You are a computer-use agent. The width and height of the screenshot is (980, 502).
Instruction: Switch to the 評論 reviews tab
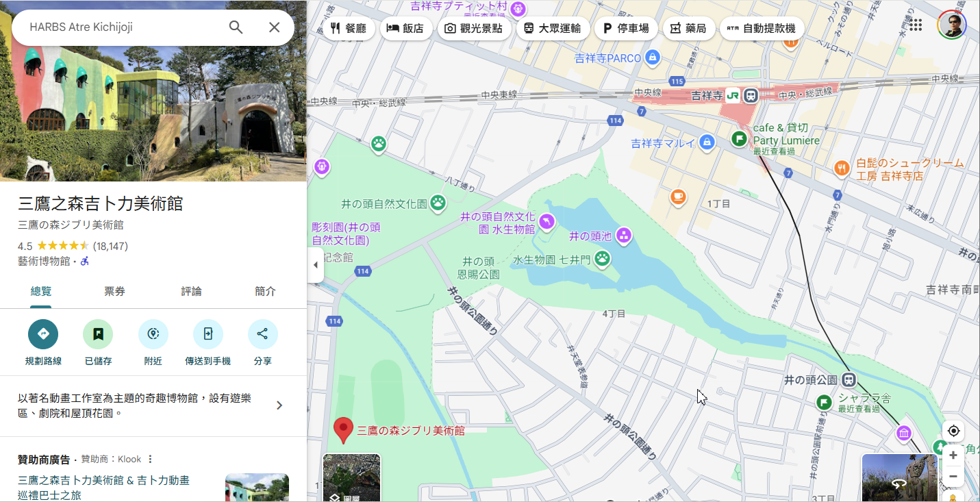[191, 292]
